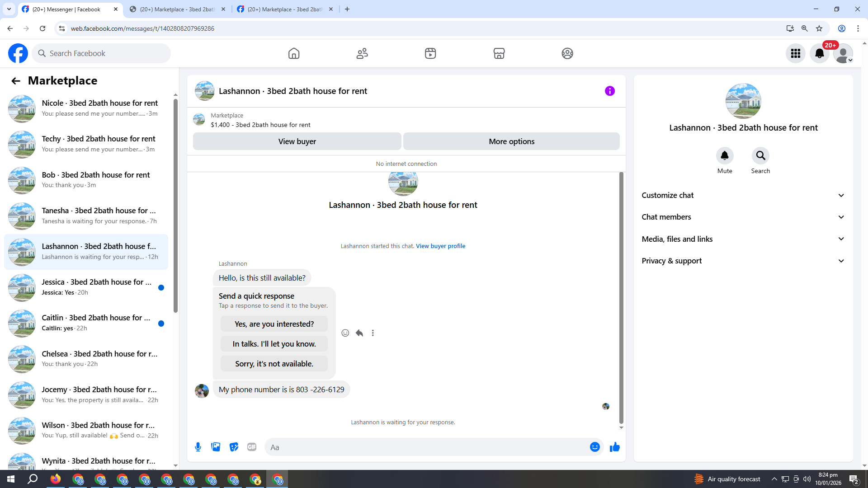Reply to message using the arrow icon

click(359, 333)
